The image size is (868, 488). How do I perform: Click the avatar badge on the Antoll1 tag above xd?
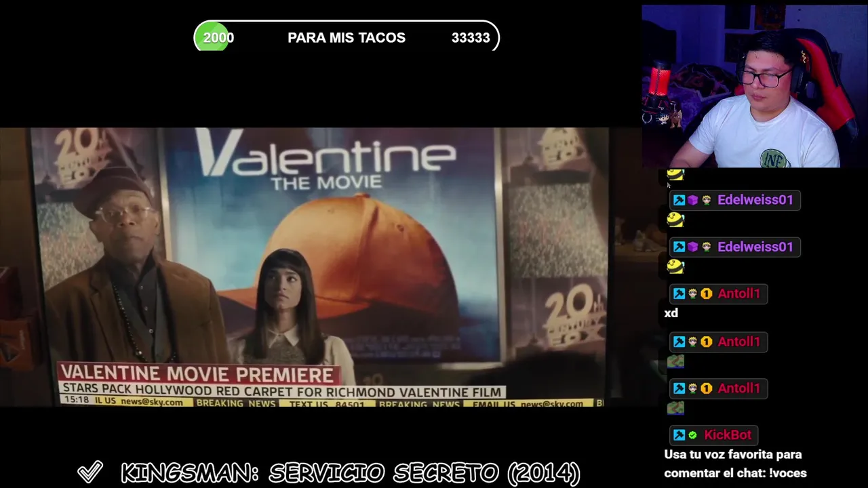(x=692, y=294)
